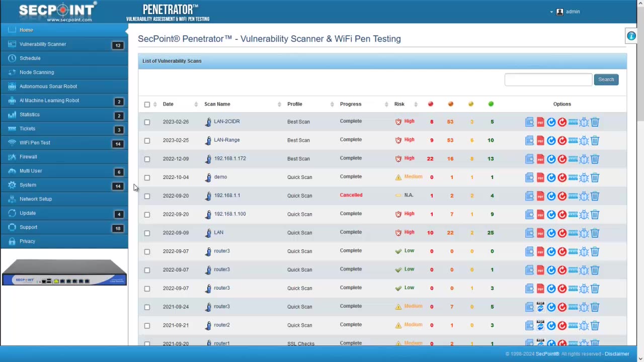Screen dimensions: 644x362
Task: Check the box for LAN-2CIDR scan row
Action: coord(147,122)
